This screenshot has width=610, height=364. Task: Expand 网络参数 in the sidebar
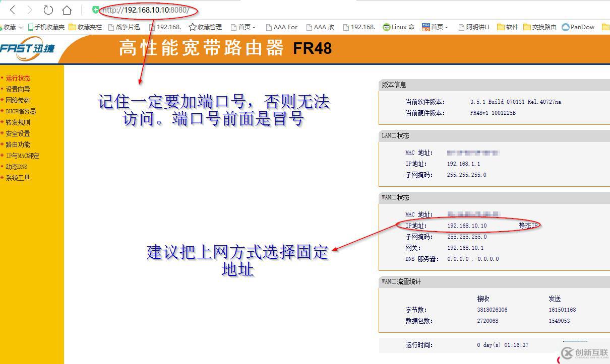(x=18, y=100)
